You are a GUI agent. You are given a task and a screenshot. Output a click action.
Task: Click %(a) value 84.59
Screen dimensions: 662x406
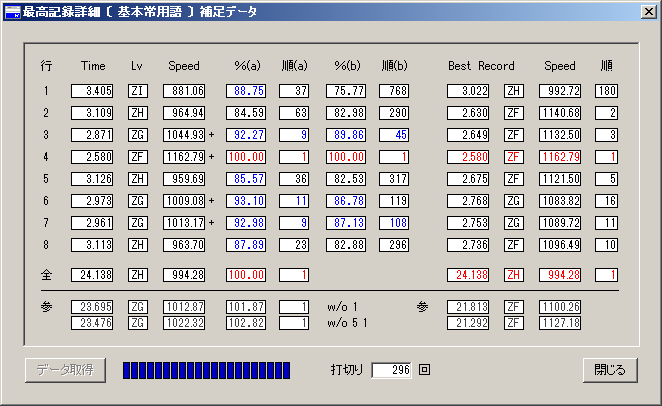246,113
